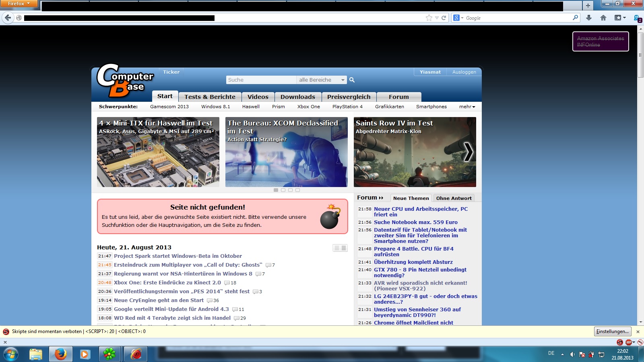Open the Start navigation tab
Viewport: 644px width, 362px height.
point(165,96)
